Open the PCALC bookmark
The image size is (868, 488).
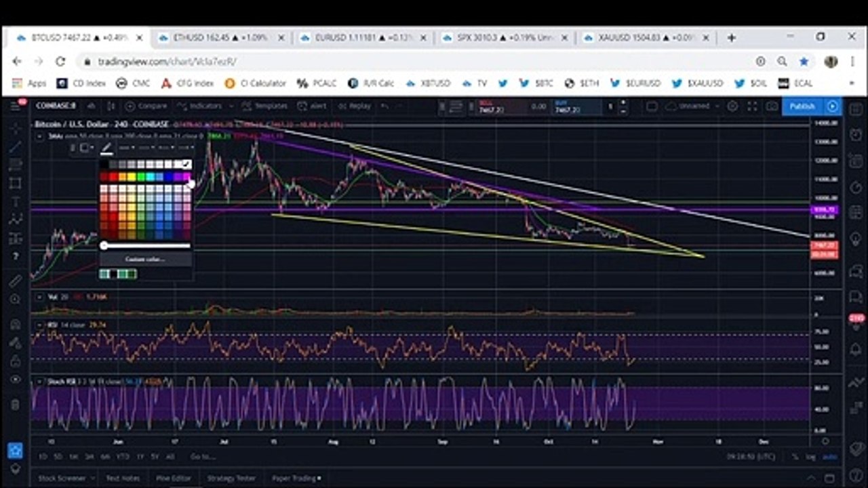317,83
